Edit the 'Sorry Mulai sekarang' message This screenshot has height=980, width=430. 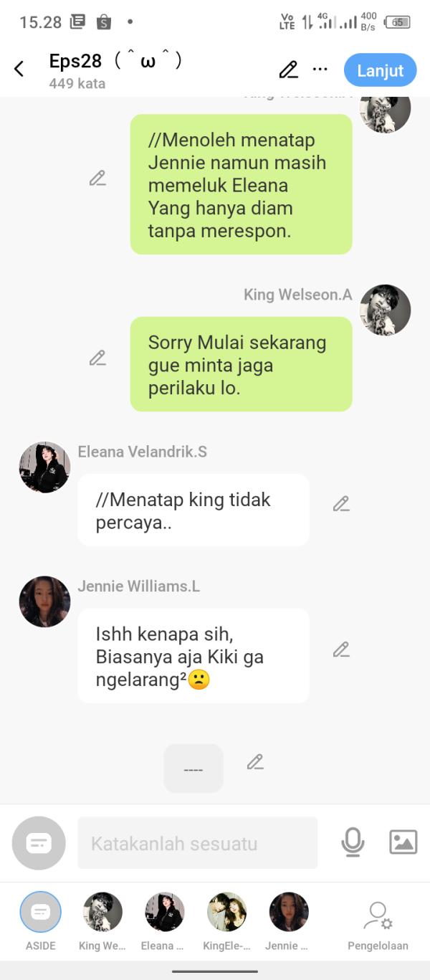[x=97, y=358]
